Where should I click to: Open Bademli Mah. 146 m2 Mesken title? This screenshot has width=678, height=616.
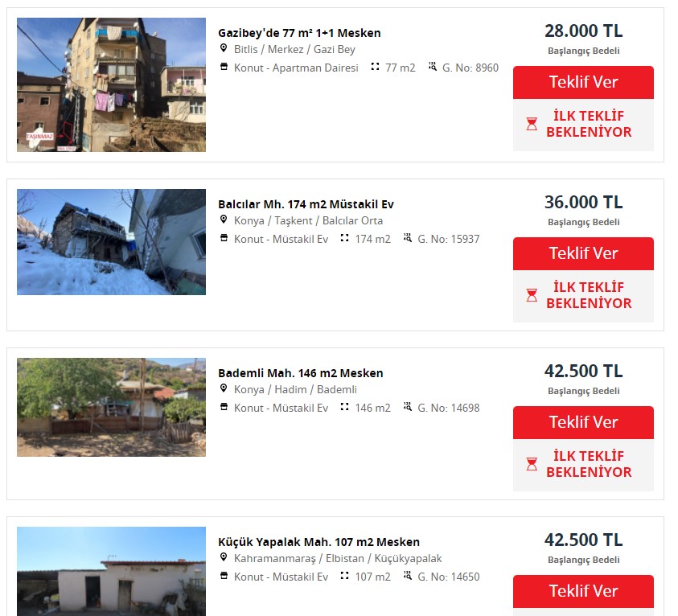pos(301,373)
